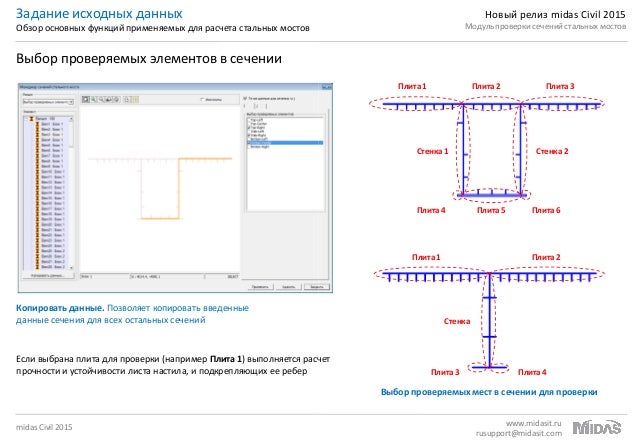Viewport: 638px width, 442px height.
Task: Click the 'Стенка 1' label
Action: point(432,151)
